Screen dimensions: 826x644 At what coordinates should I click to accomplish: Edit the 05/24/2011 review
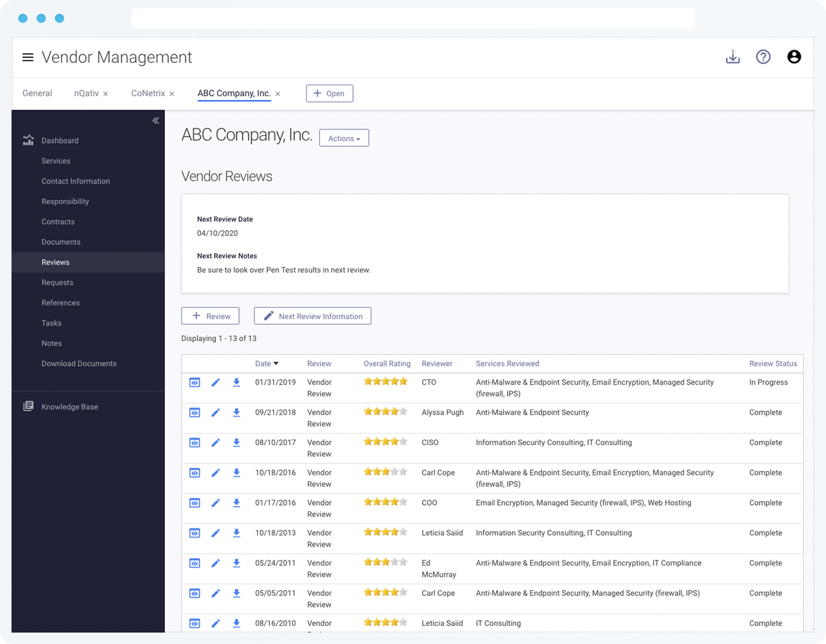(x=215, y=563)
